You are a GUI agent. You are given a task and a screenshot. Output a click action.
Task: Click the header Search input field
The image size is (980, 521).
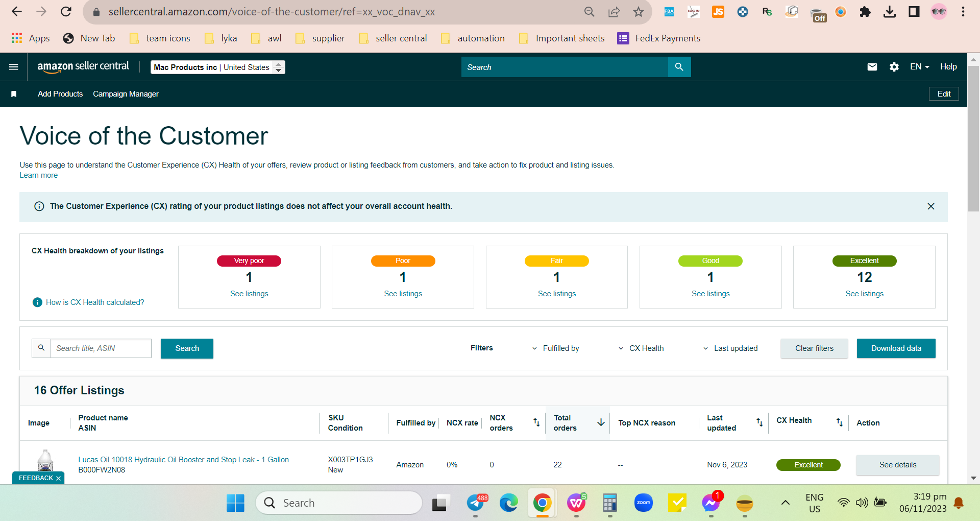click(565, 67)
